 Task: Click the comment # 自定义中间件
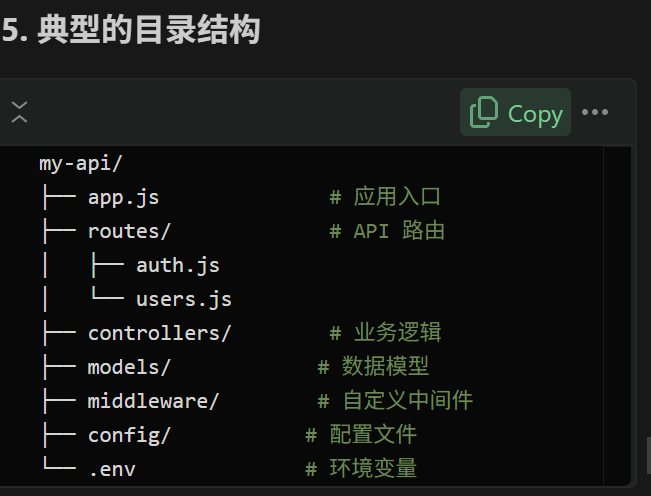(x=395, y=401)
